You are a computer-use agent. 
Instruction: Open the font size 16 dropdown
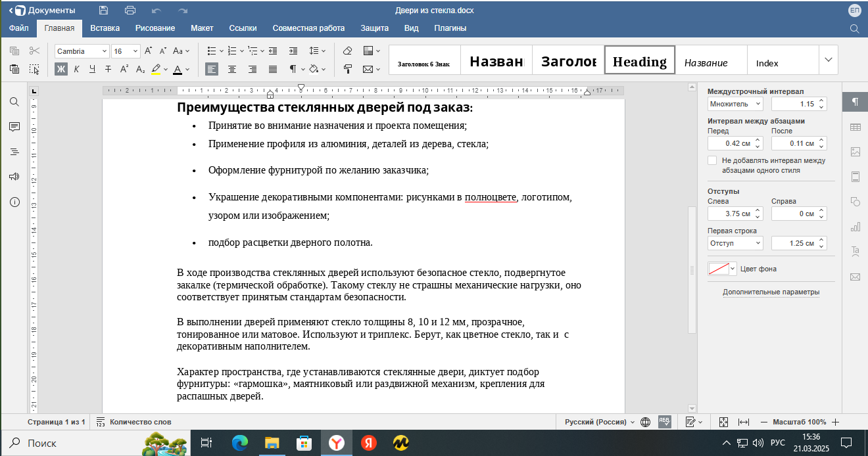136,51
